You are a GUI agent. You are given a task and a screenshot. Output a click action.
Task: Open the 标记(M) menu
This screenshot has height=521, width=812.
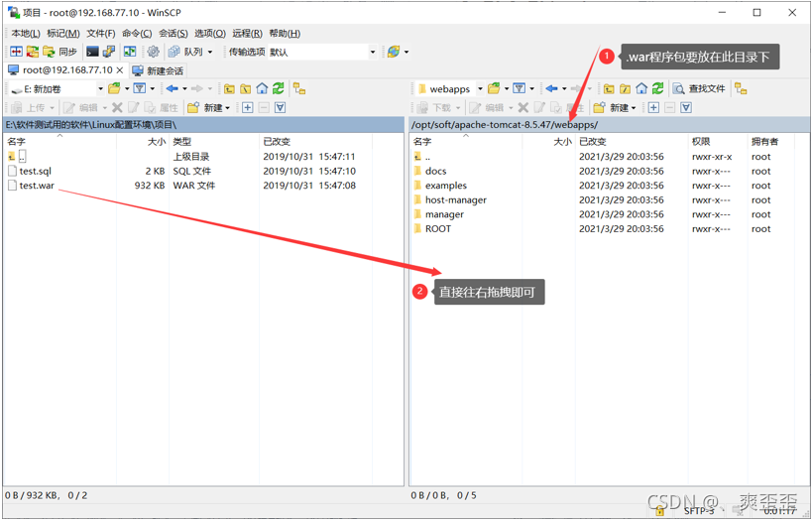click(x=63, y=33)
